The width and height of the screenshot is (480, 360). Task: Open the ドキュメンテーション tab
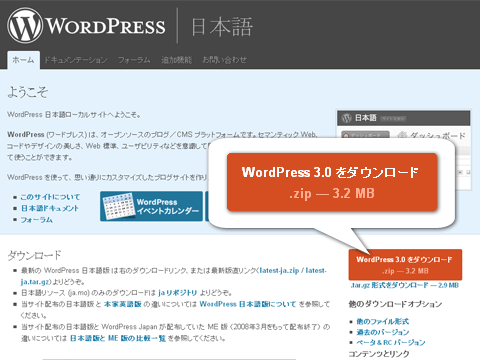pyautogui.click(x=76, y=60)
